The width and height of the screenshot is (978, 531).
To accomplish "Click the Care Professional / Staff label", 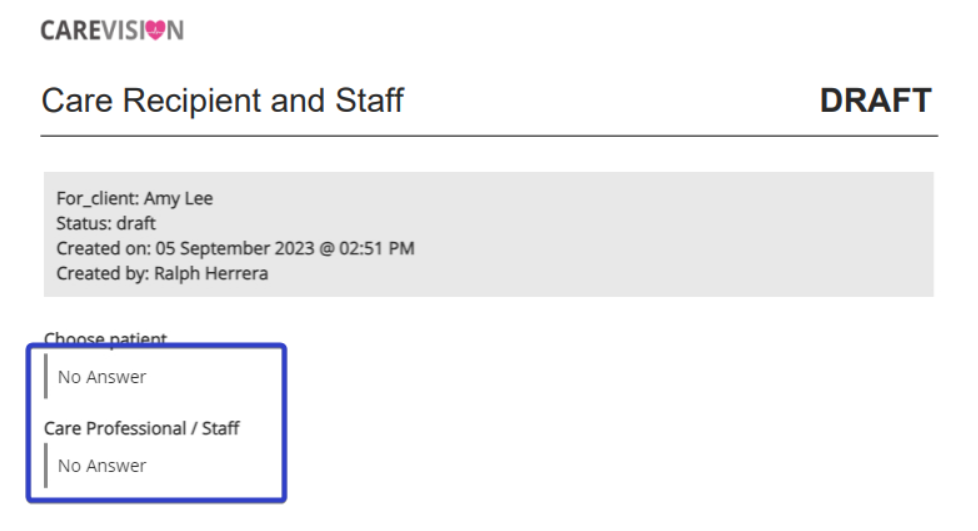I will tap(142, 428).
